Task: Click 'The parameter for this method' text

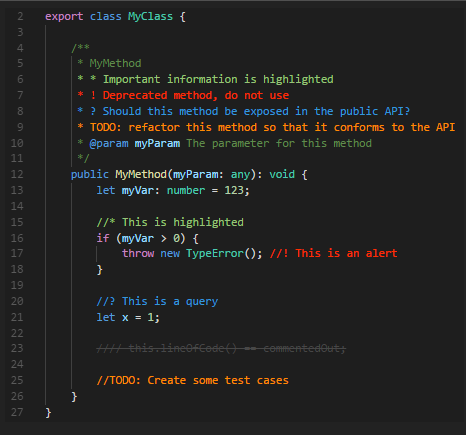Action: pyautogui.click(x=279, y=143)
